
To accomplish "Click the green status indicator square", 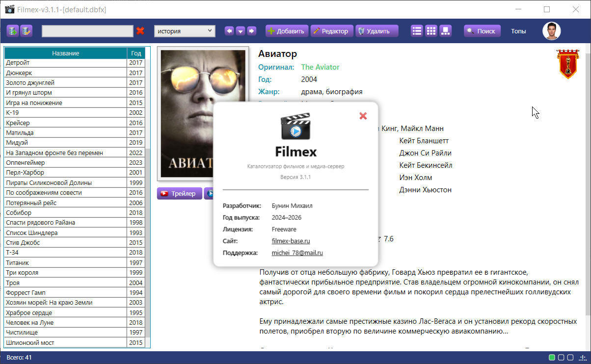I will point(552,358).
